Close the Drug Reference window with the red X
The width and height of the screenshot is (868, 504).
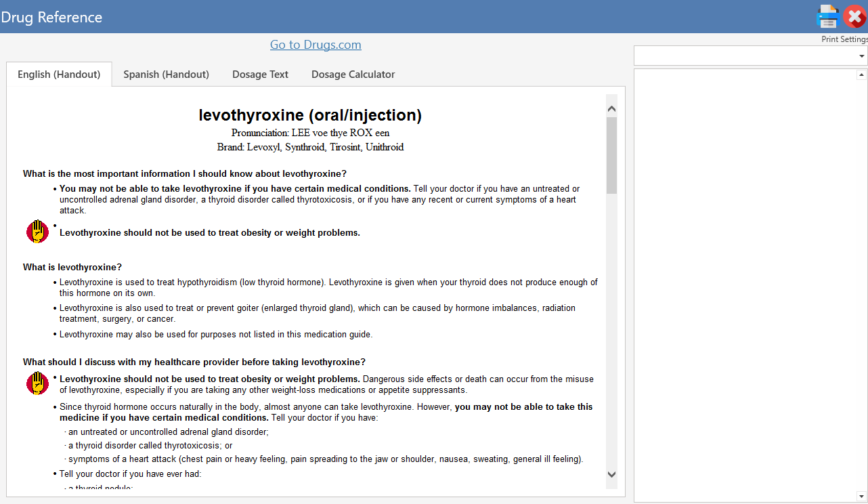[x=855, y=16]
